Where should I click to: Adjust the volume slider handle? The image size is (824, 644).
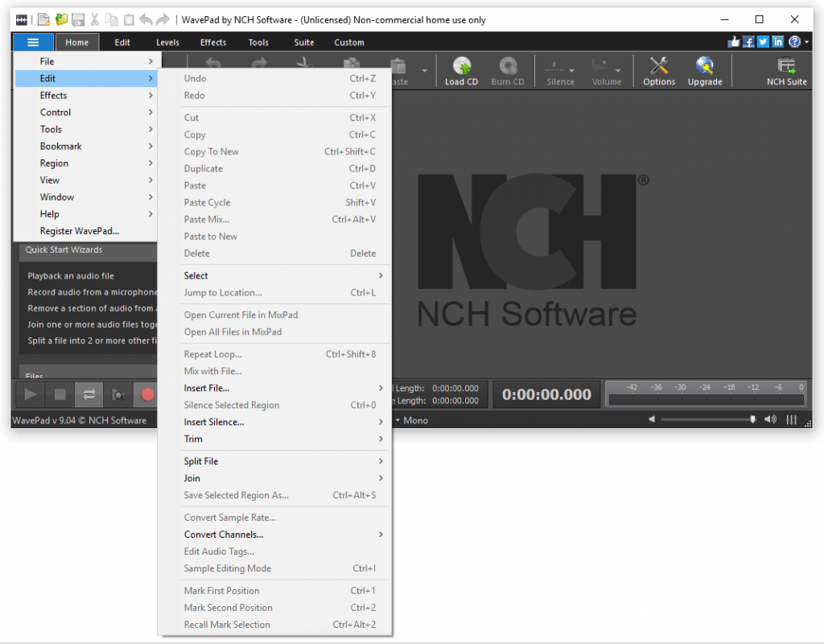[752, 419]
